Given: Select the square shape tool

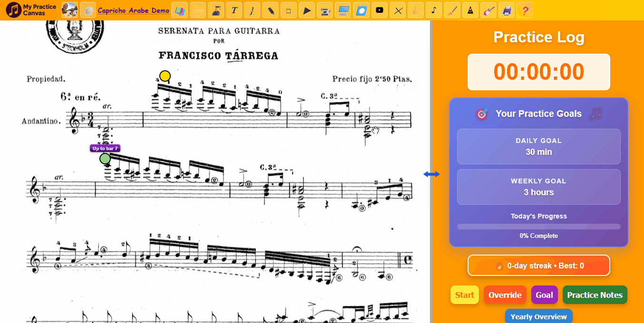Looking at the screenshot, I should coord(289,10).
